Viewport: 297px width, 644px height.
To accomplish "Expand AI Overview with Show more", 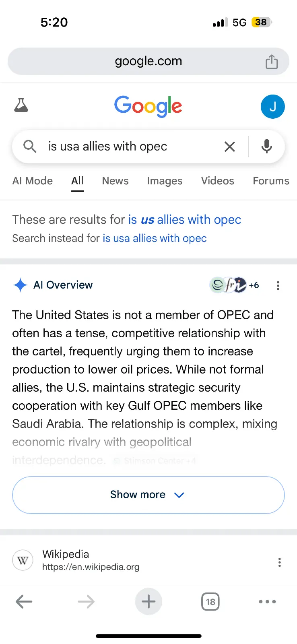I will coord(148,495).
